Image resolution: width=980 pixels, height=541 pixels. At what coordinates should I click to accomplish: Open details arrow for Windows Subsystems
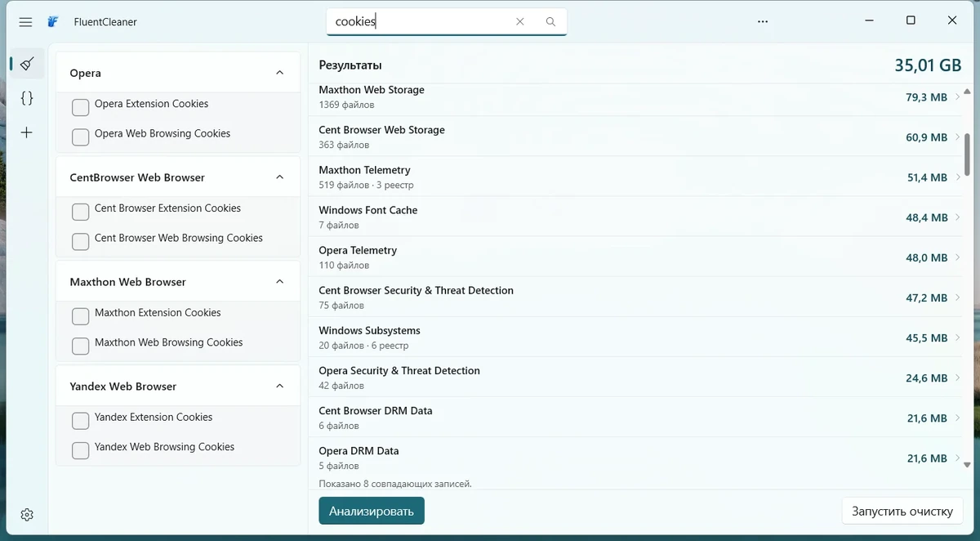(x=958, y=338)
